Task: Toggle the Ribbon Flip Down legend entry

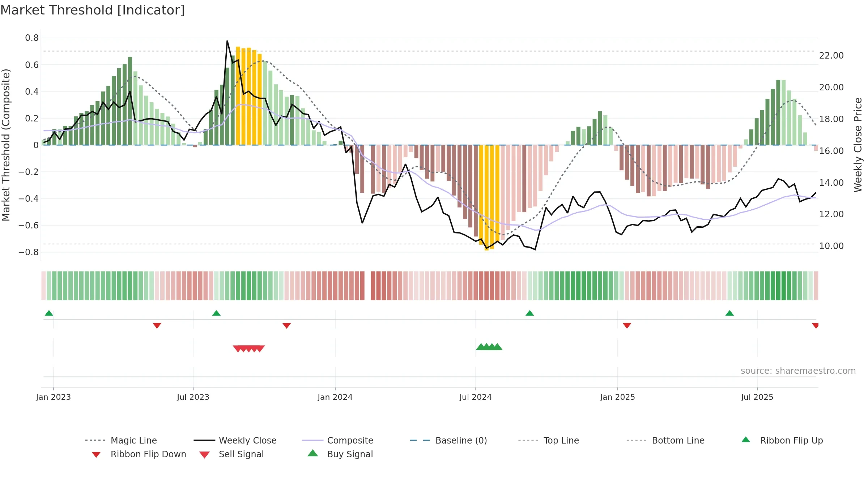Action: [139, 454]
